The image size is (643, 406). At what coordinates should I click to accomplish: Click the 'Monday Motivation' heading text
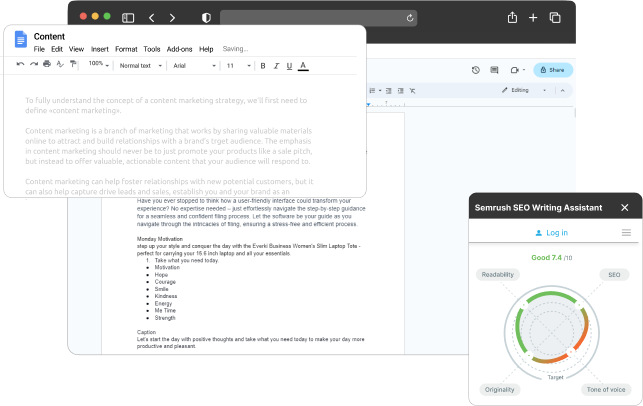160,239
